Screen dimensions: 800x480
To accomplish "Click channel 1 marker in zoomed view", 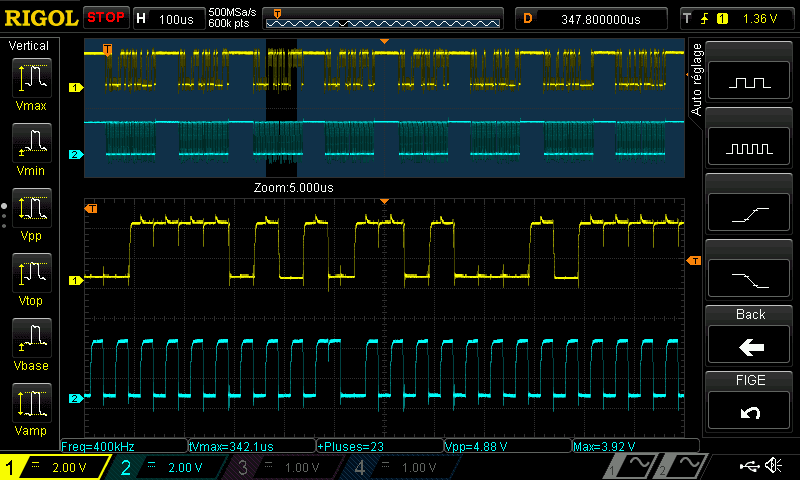I will pyautogui.click(x=76, y=281).
